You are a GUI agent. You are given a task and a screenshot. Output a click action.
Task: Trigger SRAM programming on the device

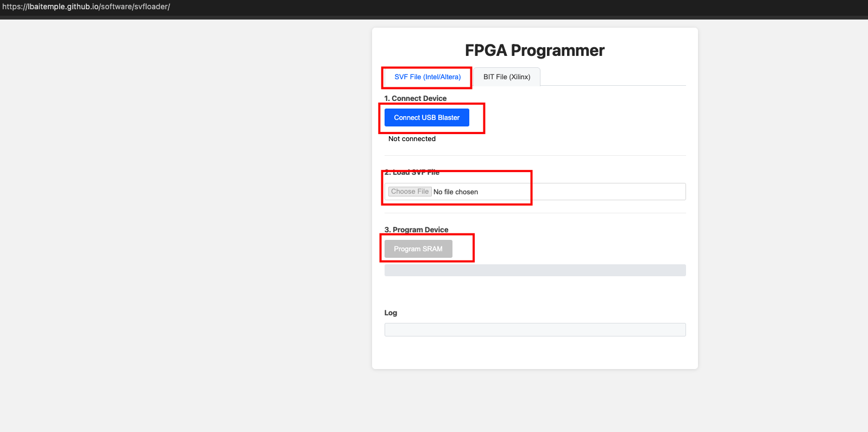418,249
